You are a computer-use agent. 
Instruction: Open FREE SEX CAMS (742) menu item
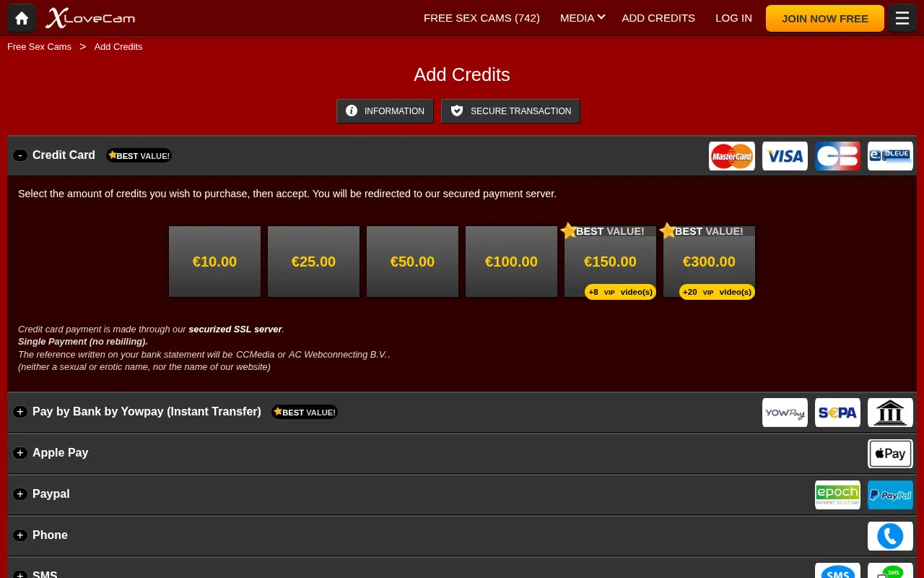pyautogui.click(x=481, y=18)
